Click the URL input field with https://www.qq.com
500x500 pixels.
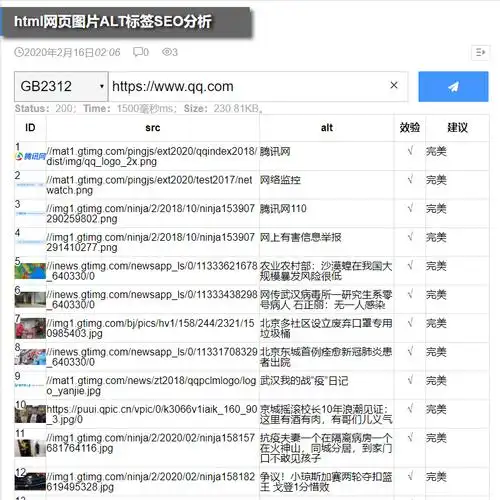(258, 86)
